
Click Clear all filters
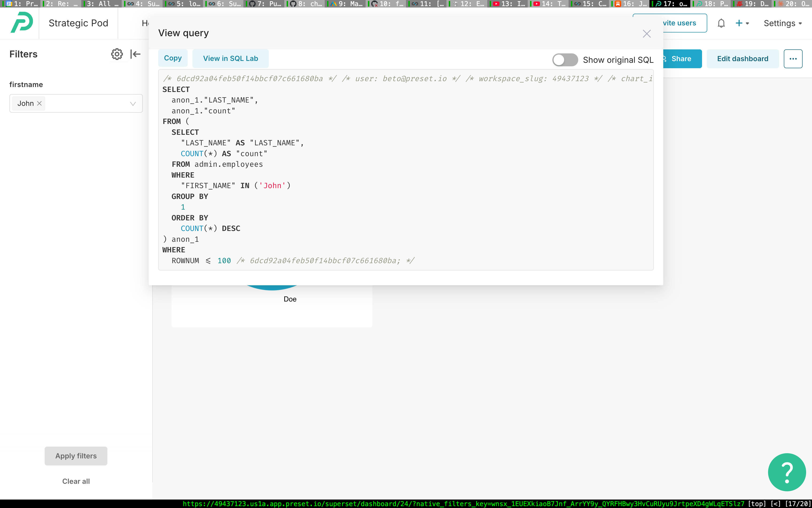pyautogui.click(x=76, y=481)
